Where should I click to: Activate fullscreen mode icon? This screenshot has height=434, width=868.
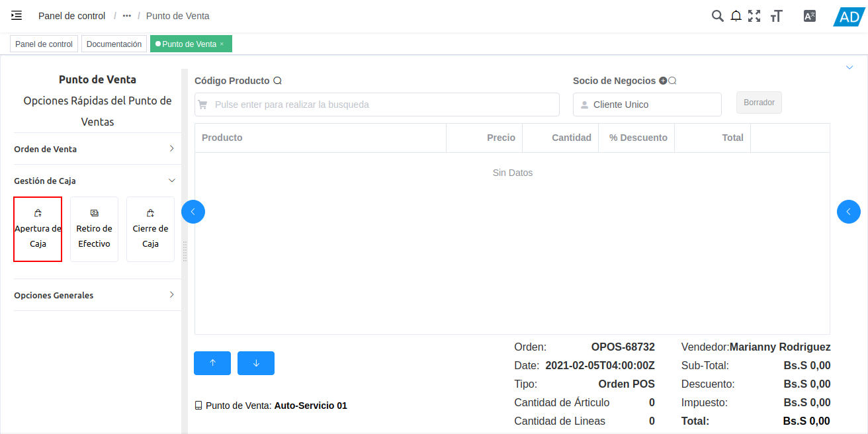tap(754, 15)
